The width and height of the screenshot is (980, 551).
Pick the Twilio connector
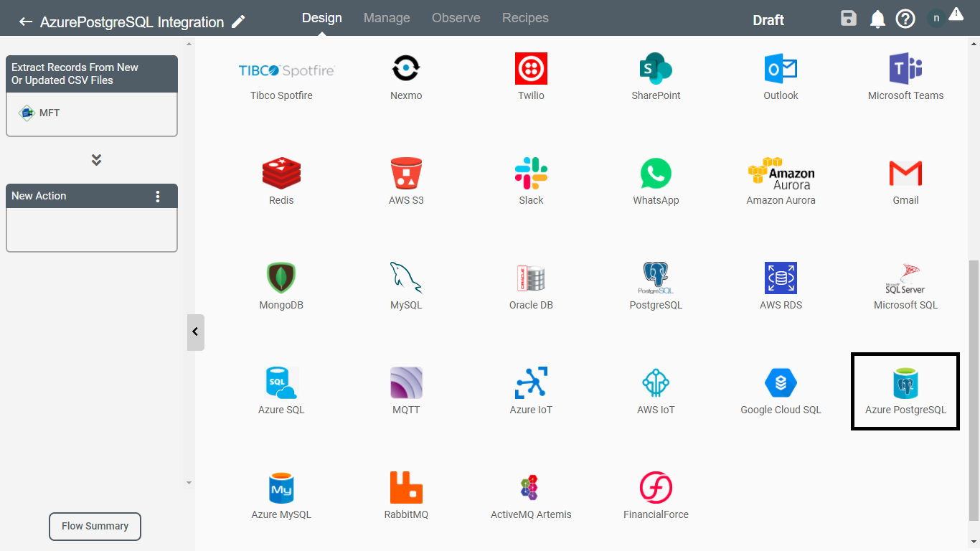(x=531, y=76)
